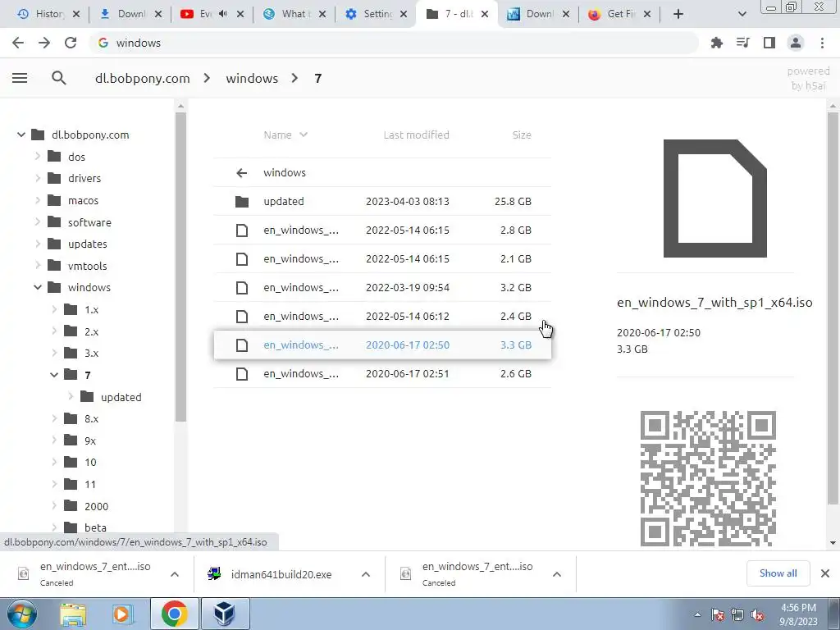
Task: Open options for idman641build20.exe download
Action: [x=366, y=574]
